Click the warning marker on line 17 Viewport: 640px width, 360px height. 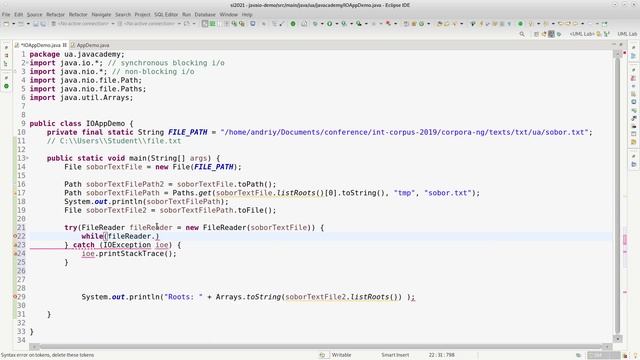coord(16,193)
